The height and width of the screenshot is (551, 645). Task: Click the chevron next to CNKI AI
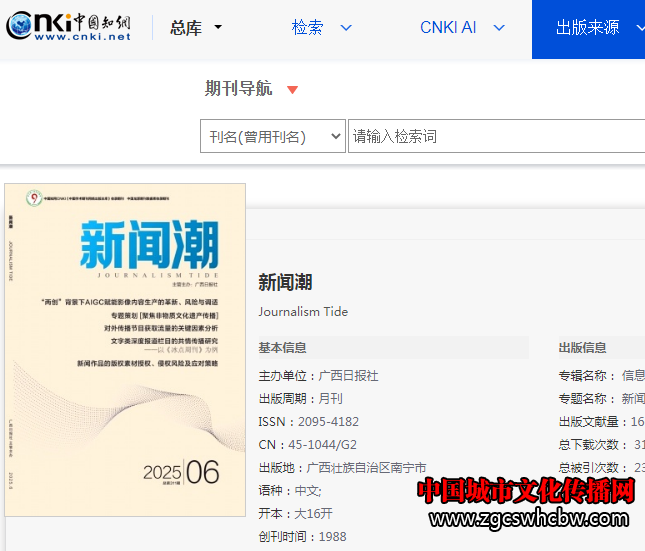pos(499,28)
